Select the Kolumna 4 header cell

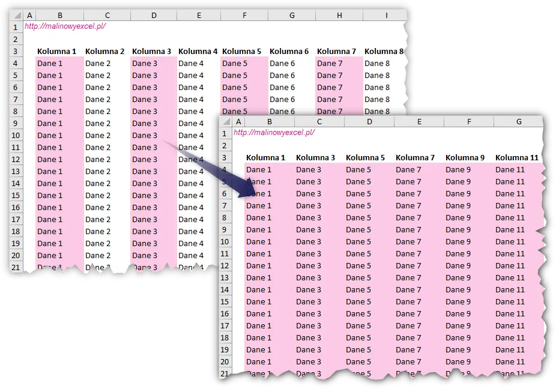coord(198,52)
